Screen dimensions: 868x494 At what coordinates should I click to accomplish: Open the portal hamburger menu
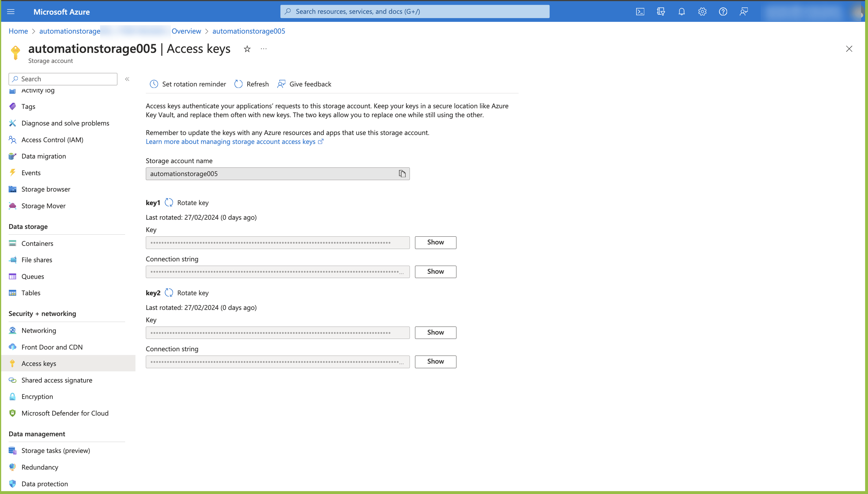tap(11, 12)
